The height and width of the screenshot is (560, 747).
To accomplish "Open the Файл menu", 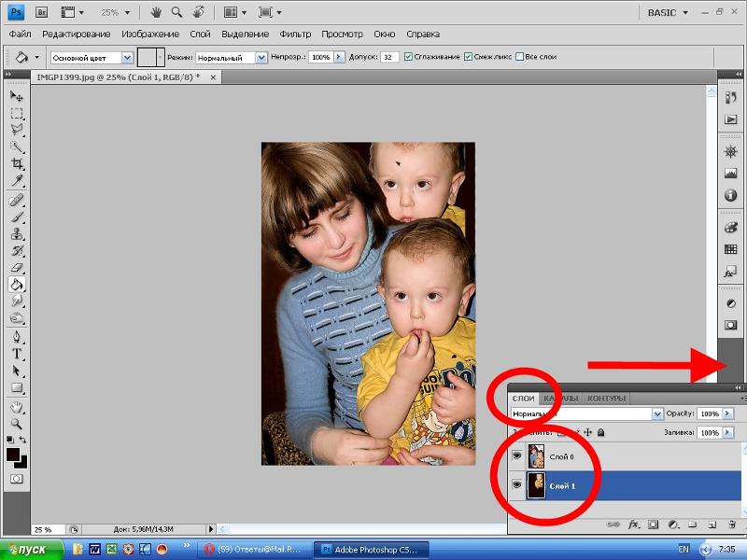I will (20, 35).
